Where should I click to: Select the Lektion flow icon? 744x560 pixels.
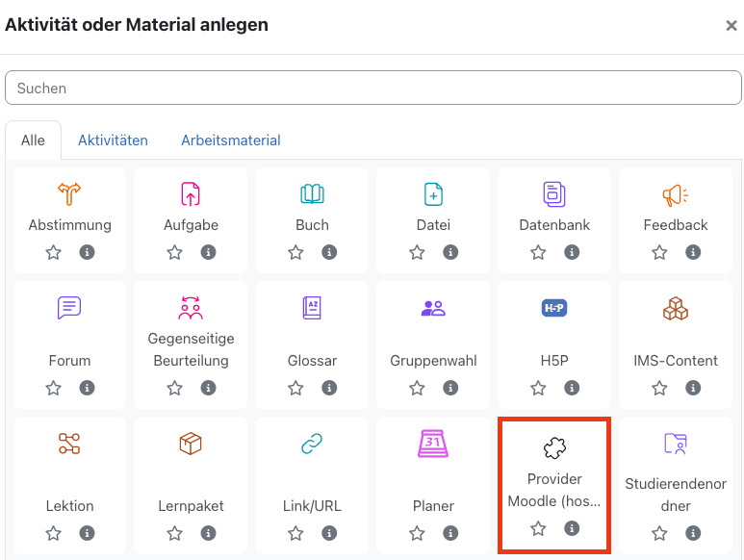coord(69,444)
